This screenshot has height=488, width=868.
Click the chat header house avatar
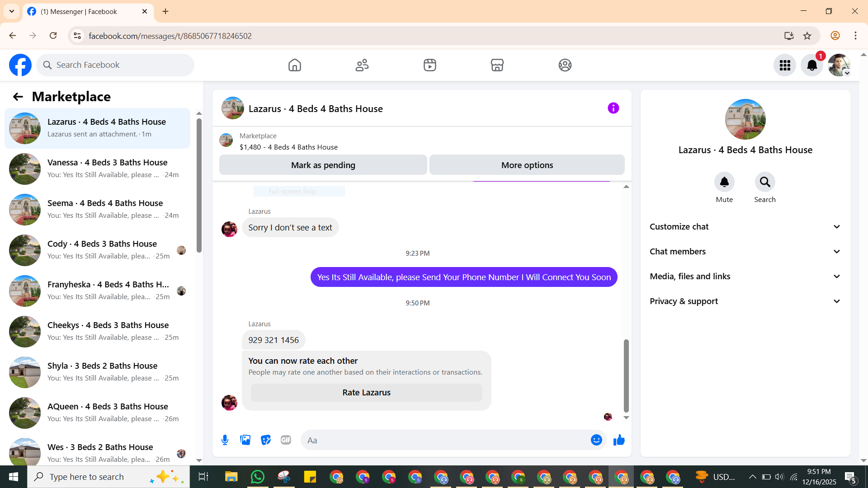pyautogui.click(x=233, y=108)
